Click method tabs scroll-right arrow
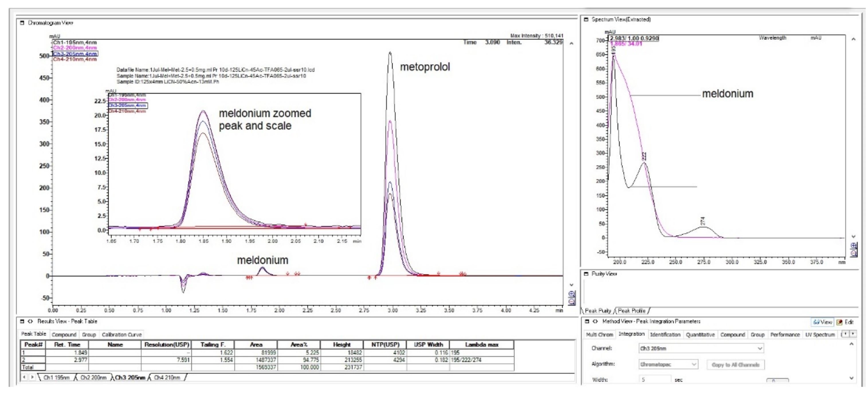This screenshot has width=868, height=393. pyautogui.click(x=853, y=334)
